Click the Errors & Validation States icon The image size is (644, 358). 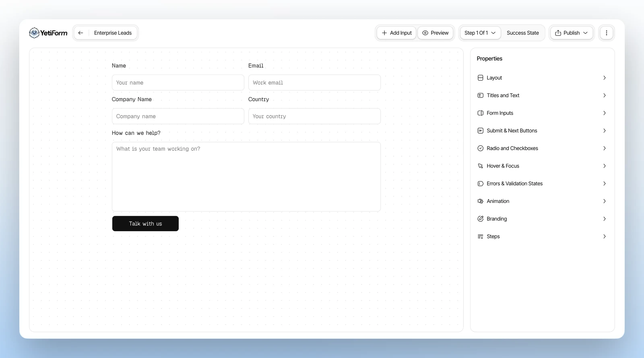click(480, 184)
